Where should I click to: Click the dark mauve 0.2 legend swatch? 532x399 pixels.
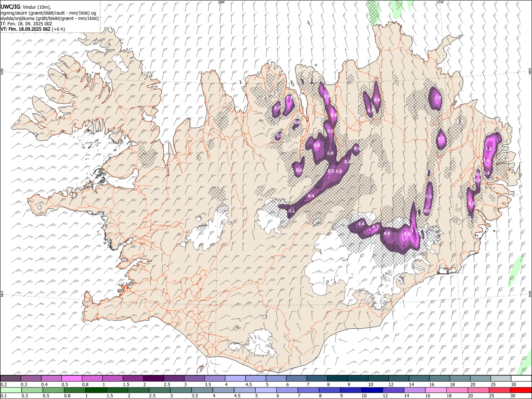click(x=10, y=379)
